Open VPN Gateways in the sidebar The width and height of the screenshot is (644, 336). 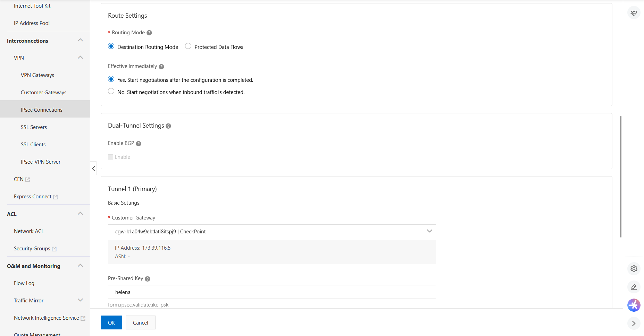tap(37, 75)
